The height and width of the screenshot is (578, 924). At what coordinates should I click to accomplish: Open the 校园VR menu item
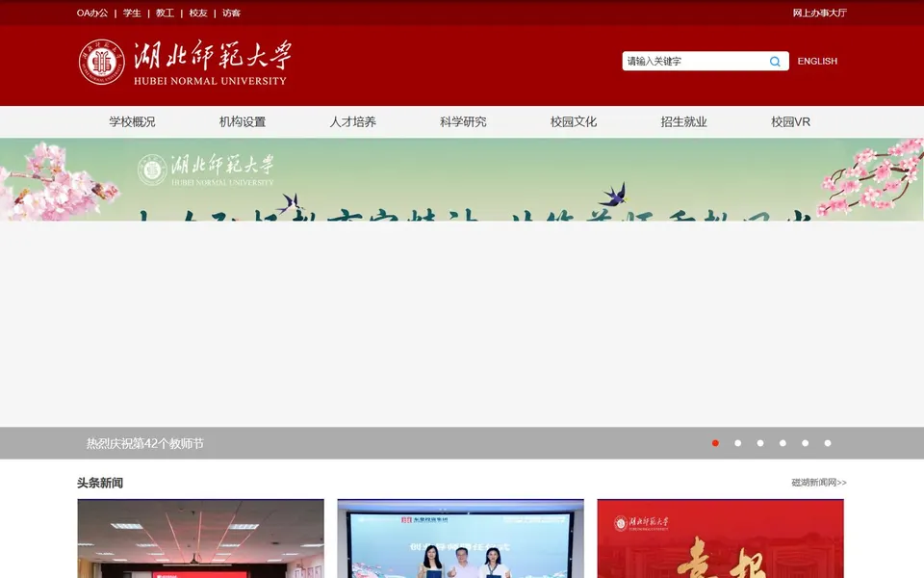click(x=791, y=122)
